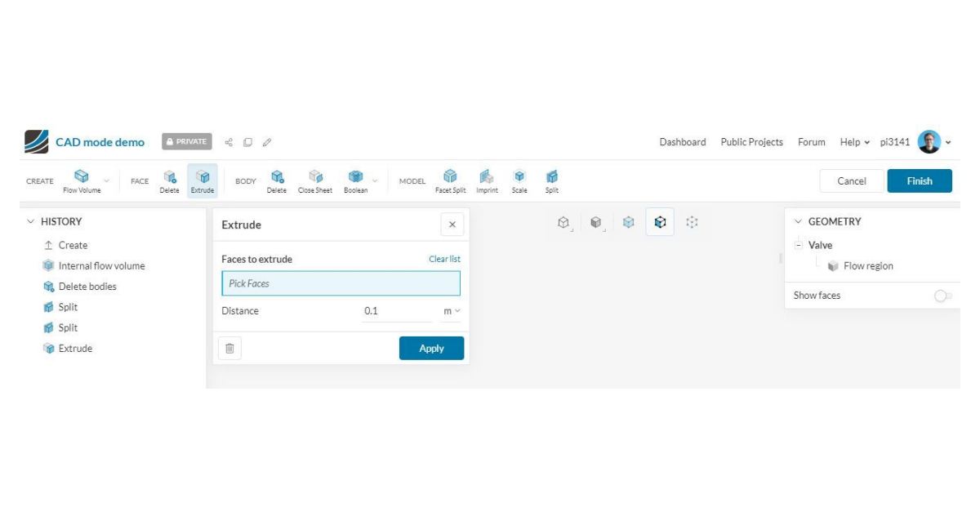Open the Scale model tool
980x512 pixels.
point(519,181)
